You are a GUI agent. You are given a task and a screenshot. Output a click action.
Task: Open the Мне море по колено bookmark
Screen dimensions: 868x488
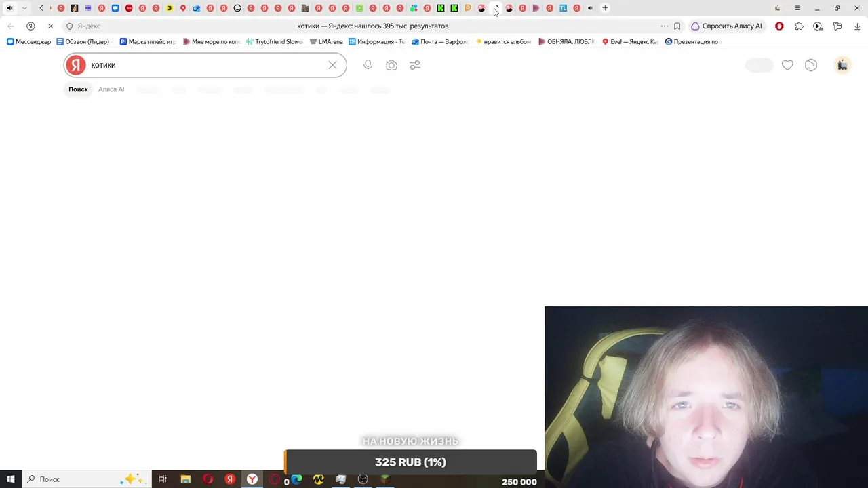coord(212,41)
